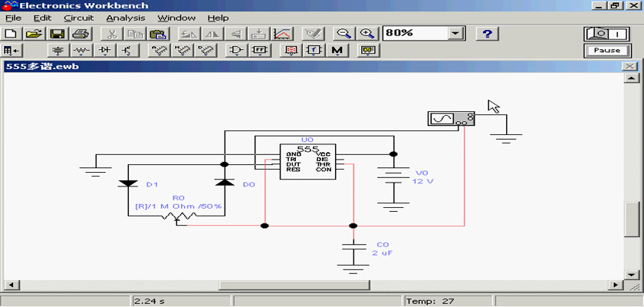
Task: Open the File menu
Action: [13, 18]
